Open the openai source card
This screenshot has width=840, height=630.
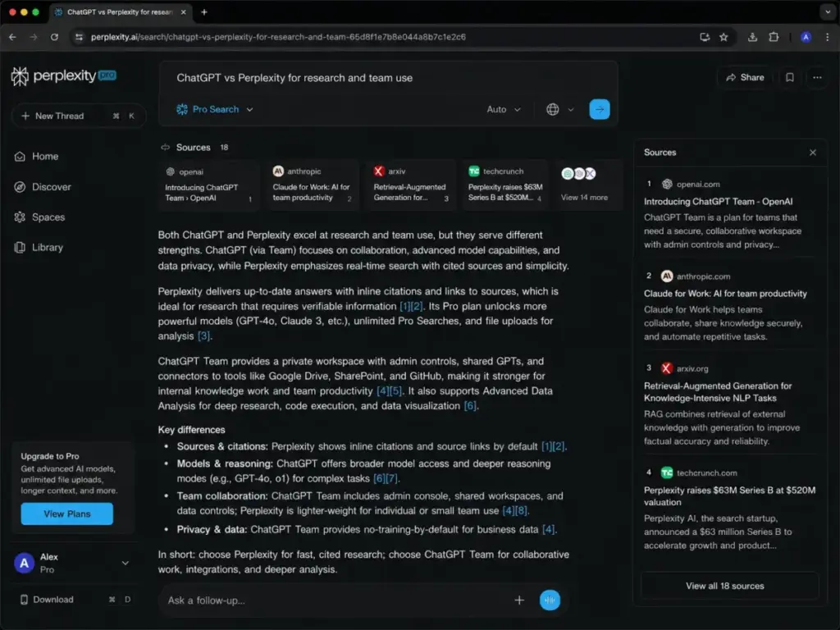pyautogui.click(x=209, y=185)
